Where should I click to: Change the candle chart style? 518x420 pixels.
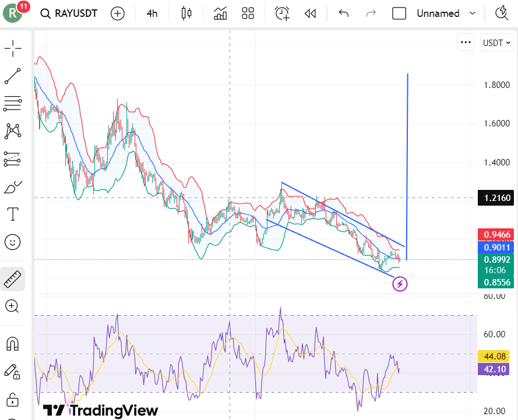pos(186,13)
